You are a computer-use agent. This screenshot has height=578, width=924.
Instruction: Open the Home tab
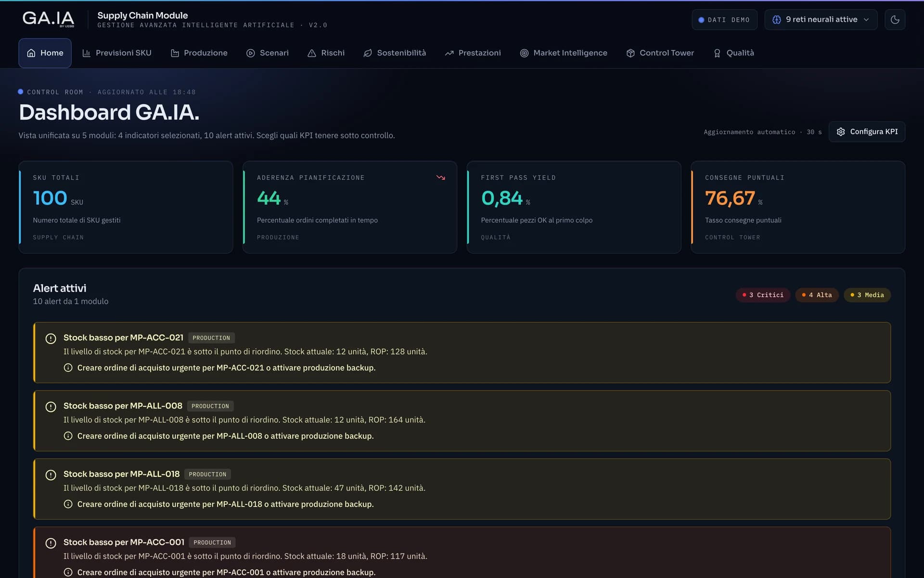click(45, 53)
